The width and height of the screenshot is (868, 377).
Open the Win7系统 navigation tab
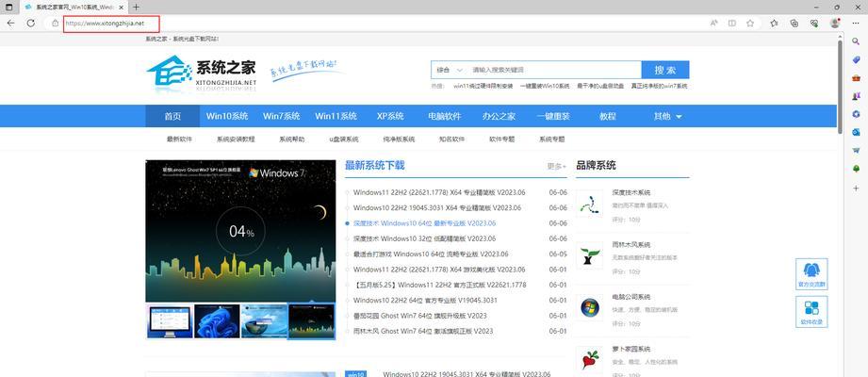[x=281, y=116]
